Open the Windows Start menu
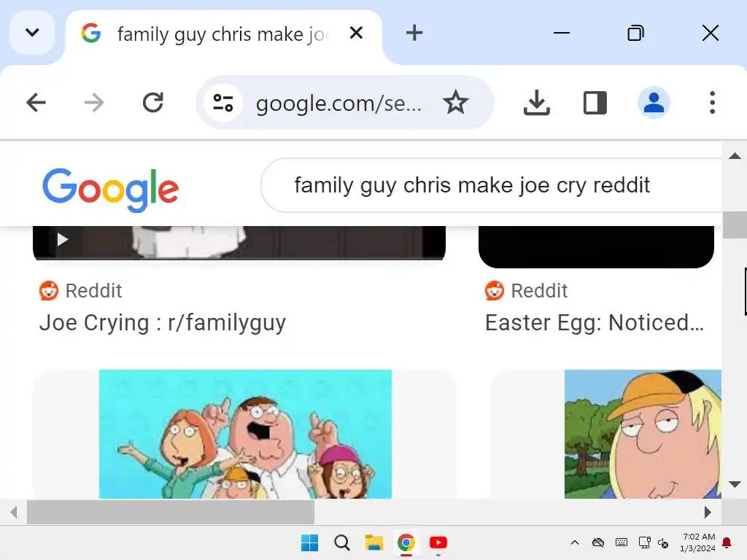747x560 pixels. tap(309, 542)
